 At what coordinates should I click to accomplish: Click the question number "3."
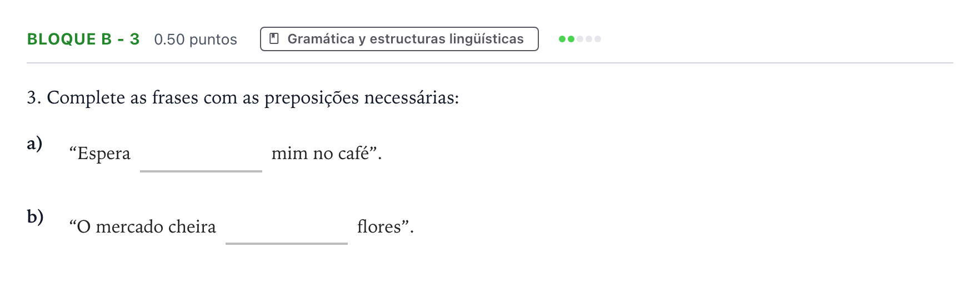(34, 98)
